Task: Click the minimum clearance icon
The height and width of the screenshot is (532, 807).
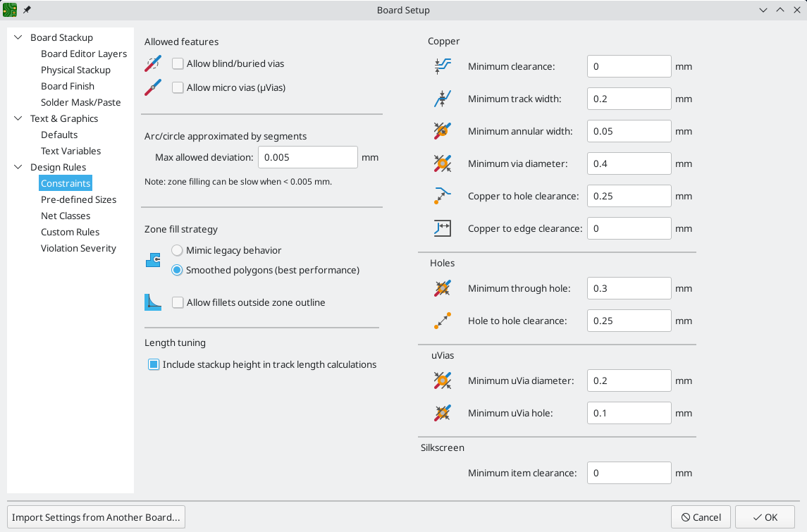Action: coord(443,66)
